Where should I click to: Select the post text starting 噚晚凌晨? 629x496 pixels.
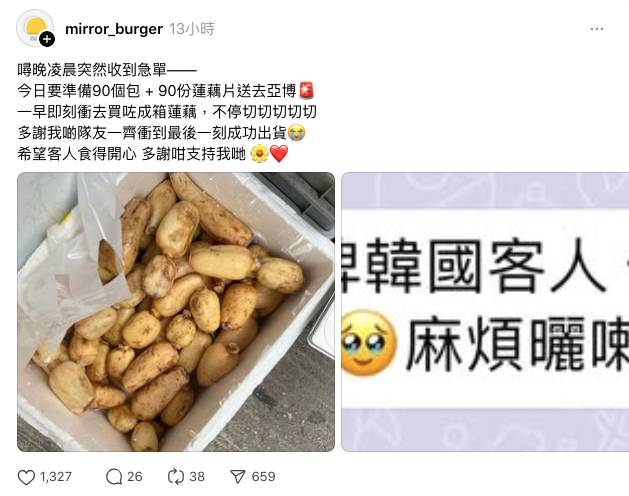point(167,112)
